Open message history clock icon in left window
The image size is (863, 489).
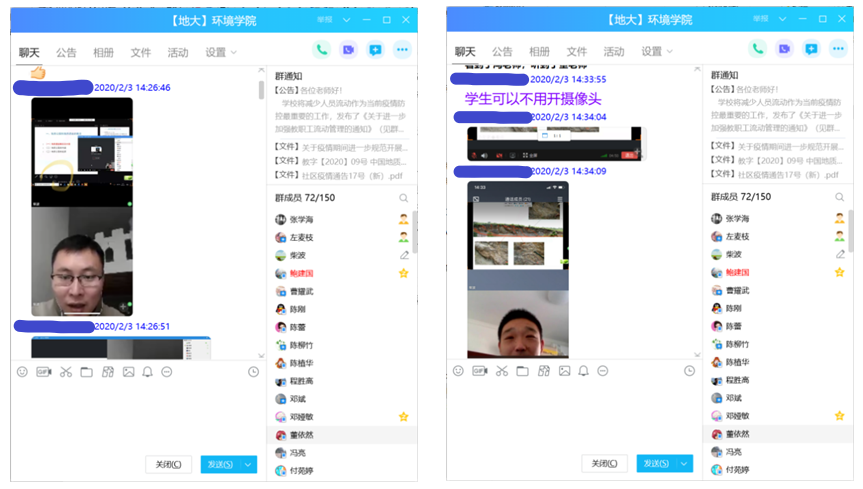(254, 371)
